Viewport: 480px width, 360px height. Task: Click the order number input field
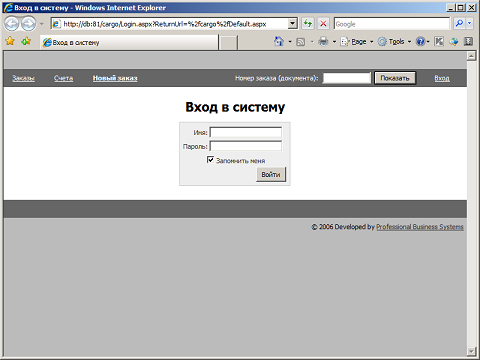click(x=347, y=78)
